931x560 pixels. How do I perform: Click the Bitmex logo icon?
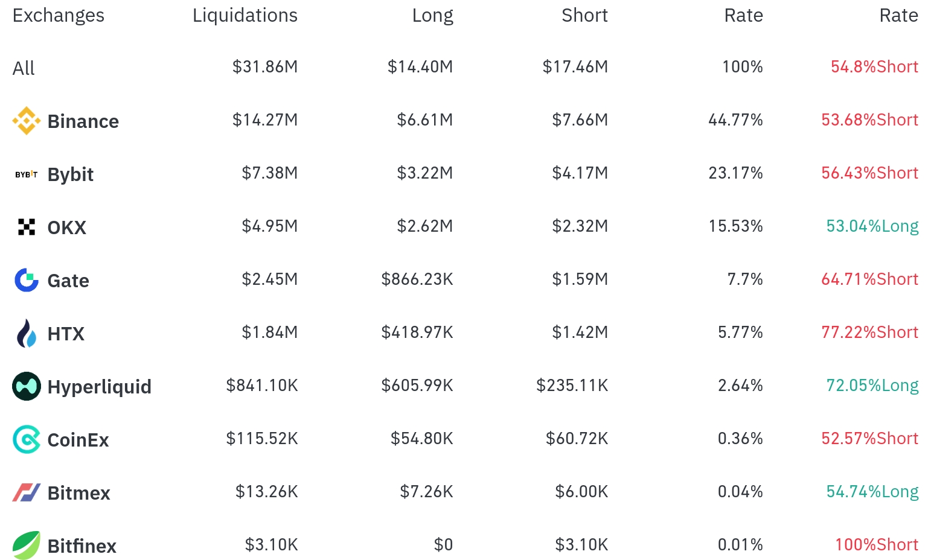pos(27,492)
